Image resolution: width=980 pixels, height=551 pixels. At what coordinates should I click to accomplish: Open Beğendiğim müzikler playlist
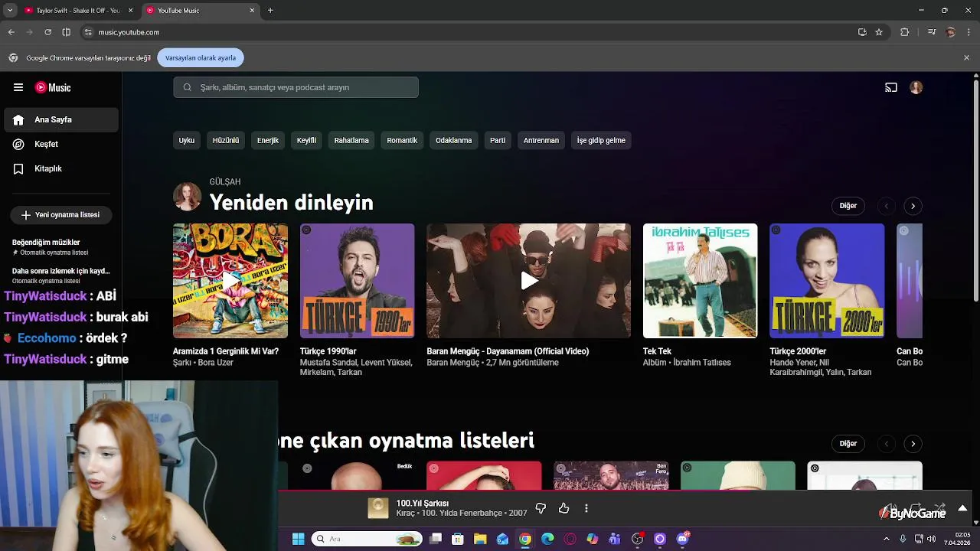click(x=61, y=246)
